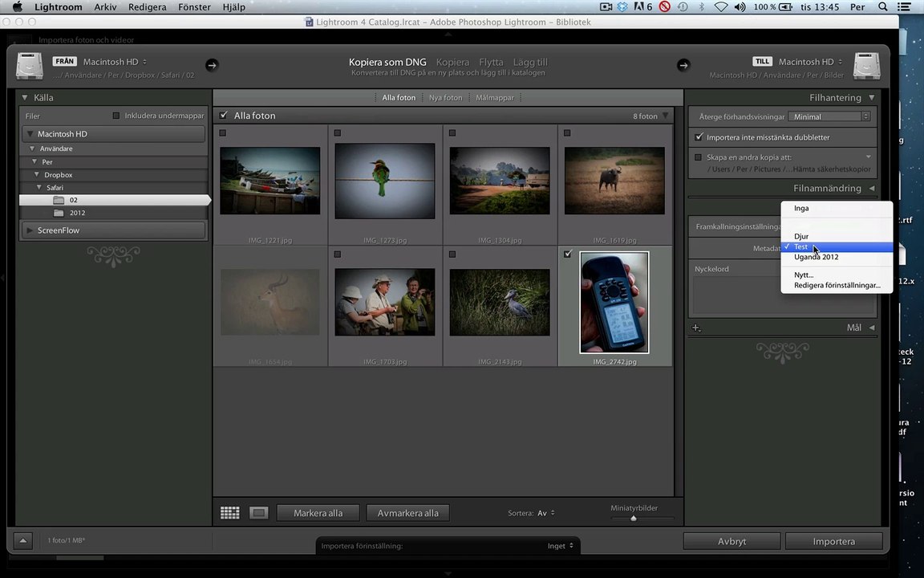Open Spotlight search in the menu bar
Screen dimensions: 924x578
pos(882,7)
